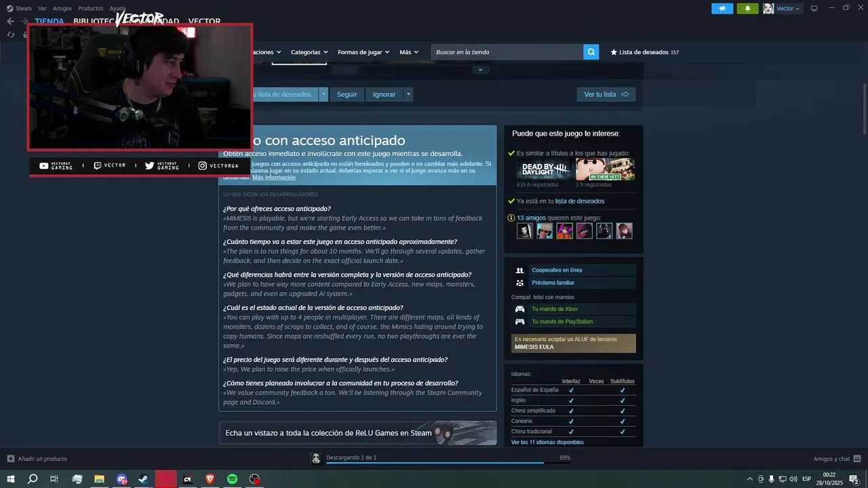This screenshot has width=868, height=488.
Task: Click the Xbox controller icon
Action: tap(520, 309)
